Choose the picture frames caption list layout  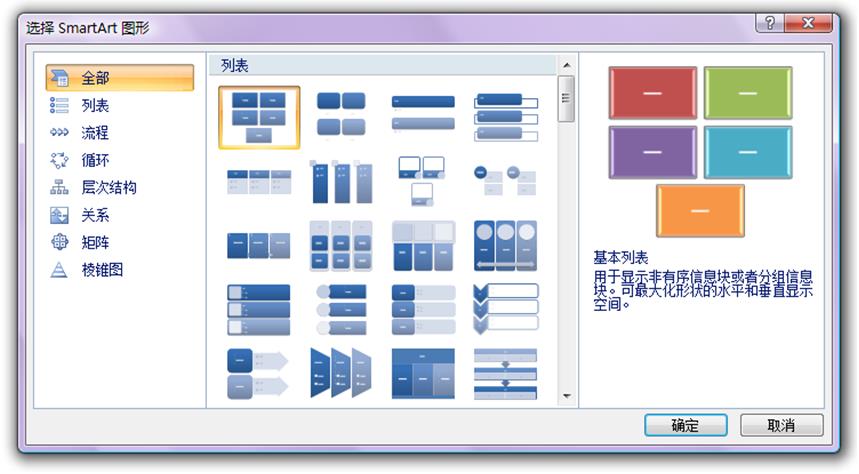tap(422, 181)
